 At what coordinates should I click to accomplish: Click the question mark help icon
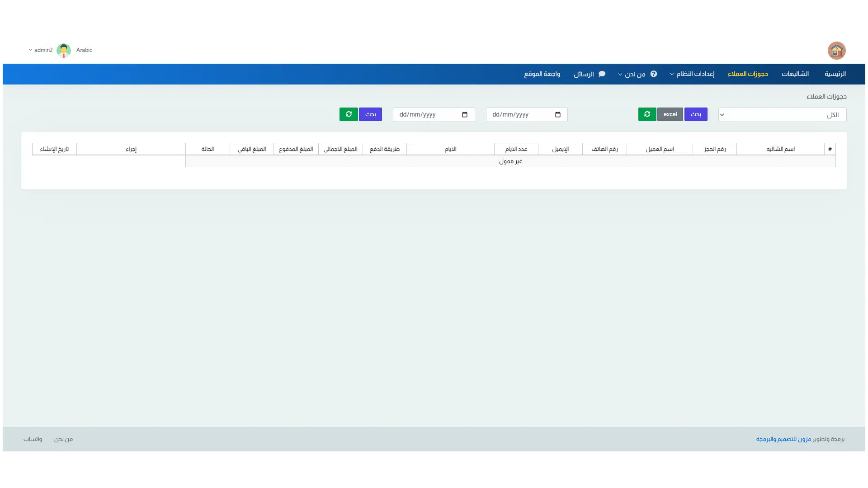click(654, 74)
